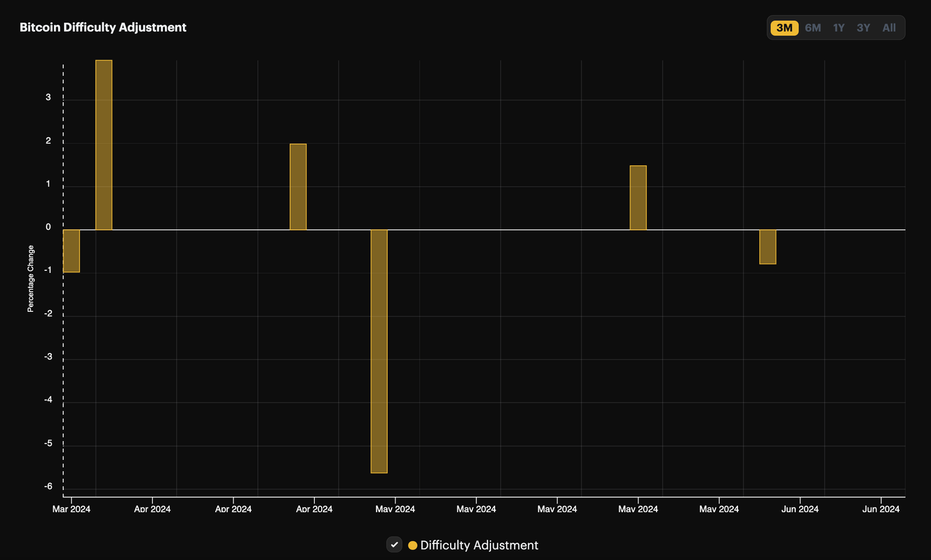Click the yellow Difficulty Adjustment legend dot
Screen dimensions: 931x560
[412, 545]
